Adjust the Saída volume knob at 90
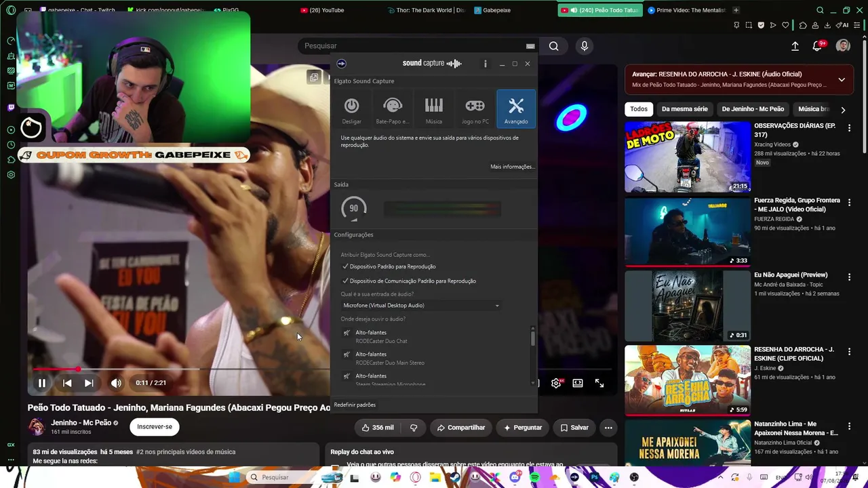 353,208
